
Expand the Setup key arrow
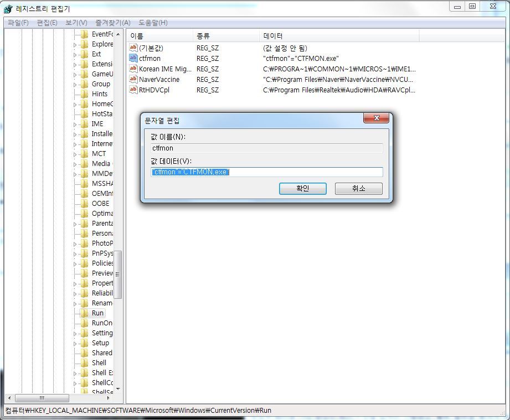75,343
